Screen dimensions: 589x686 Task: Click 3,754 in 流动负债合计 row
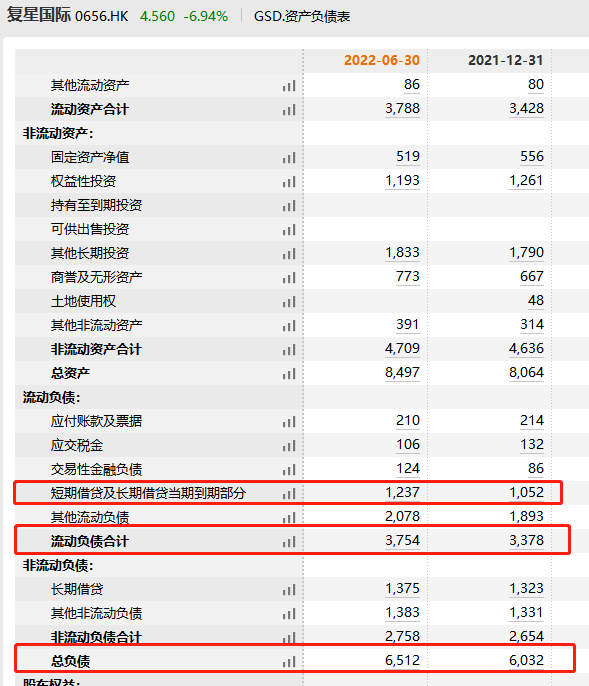[402, 541]
